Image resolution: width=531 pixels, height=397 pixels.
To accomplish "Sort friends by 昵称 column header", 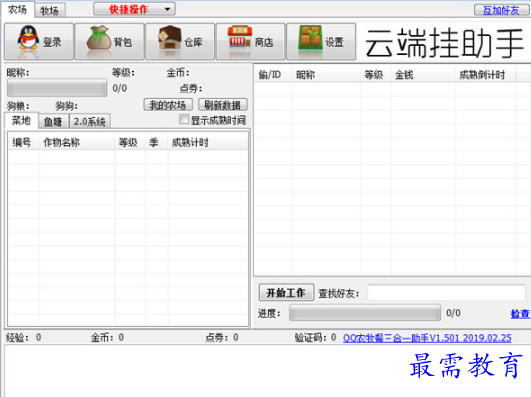I will click(x=326, y=75).
